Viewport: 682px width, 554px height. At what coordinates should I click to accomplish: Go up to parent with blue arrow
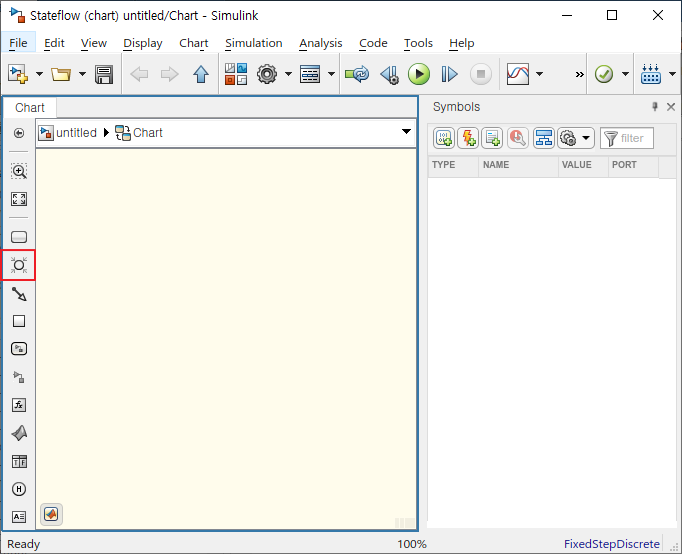click(x=201, y=74)
